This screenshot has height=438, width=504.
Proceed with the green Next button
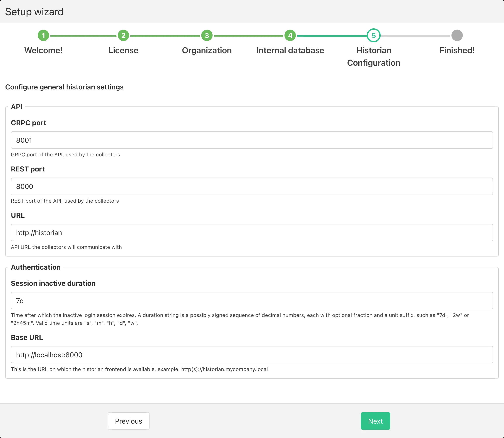click(x=375, y=421)
